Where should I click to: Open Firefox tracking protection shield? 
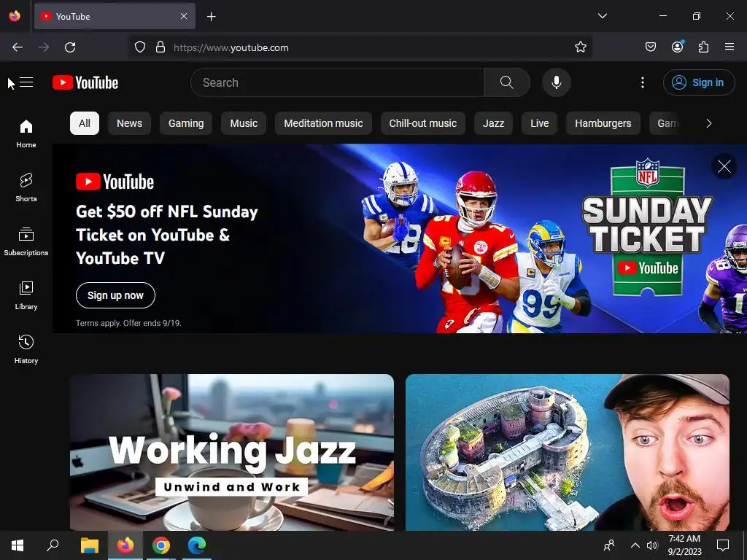(139, 47)
